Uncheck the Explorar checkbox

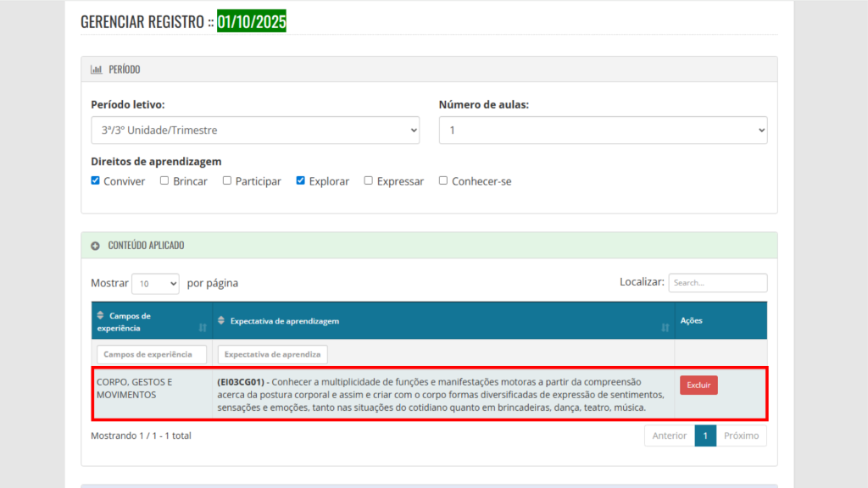tap(301, 180)
